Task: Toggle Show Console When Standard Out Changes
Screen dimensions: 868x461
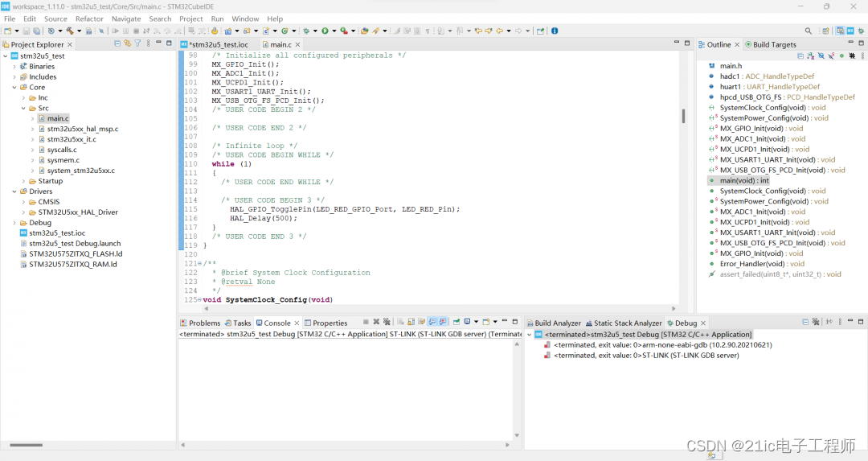Action: [432, 322]
